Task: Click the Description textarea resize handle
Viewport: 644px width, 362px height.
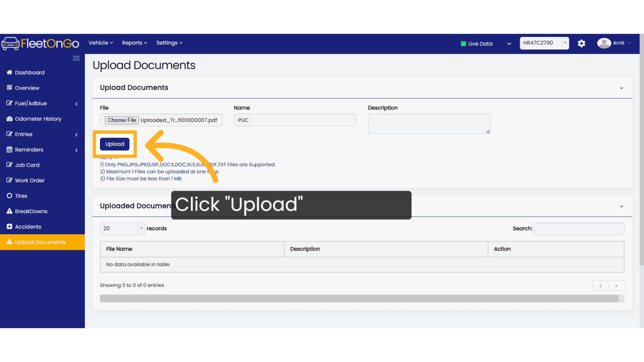Action: tap(488, 132)
